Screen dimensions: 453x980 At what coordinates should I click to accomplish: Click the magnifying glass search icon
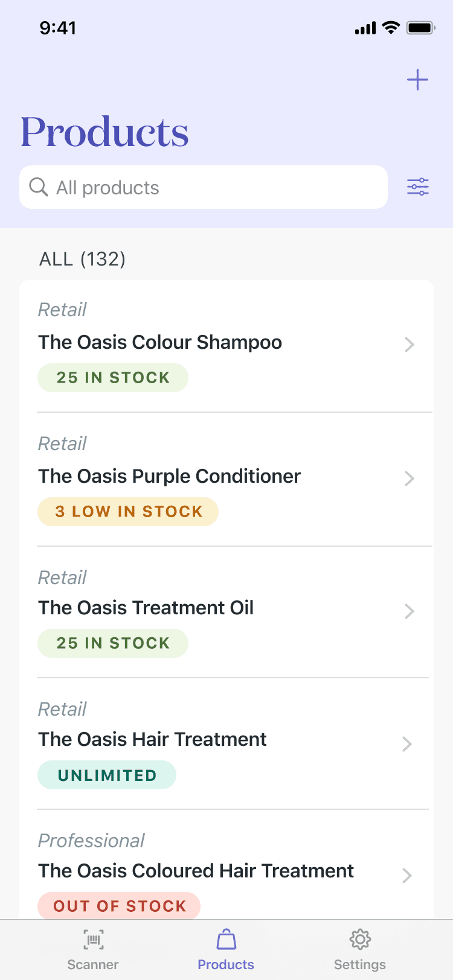[39, 187]
